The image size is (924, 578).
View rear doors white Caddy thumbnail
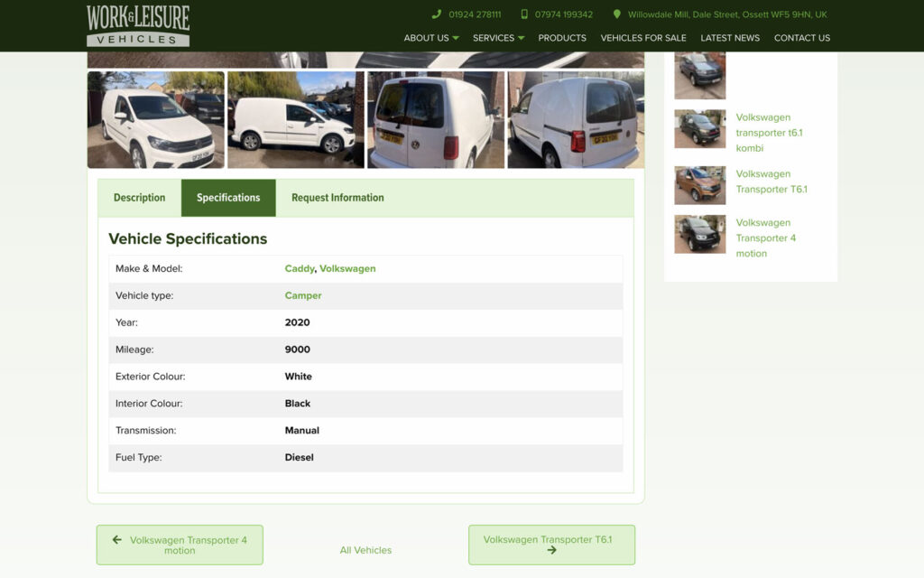(436, 120)
